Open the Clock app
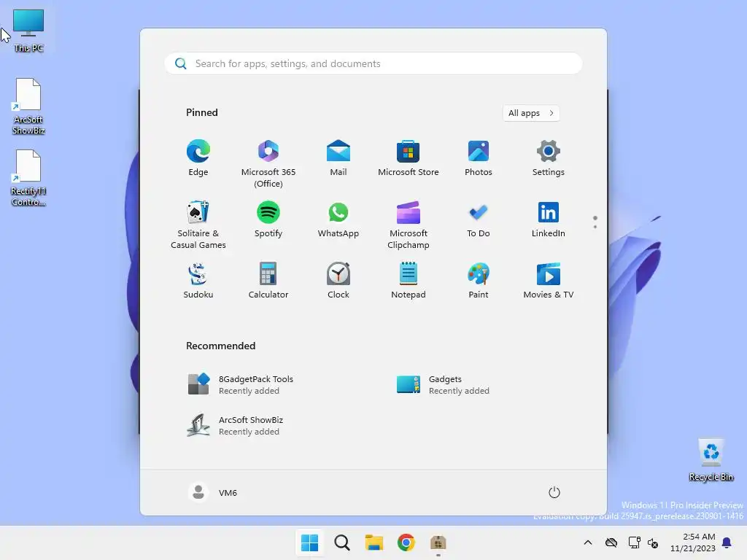This screenshot has height=560, width=747. (x=338, y=281)
